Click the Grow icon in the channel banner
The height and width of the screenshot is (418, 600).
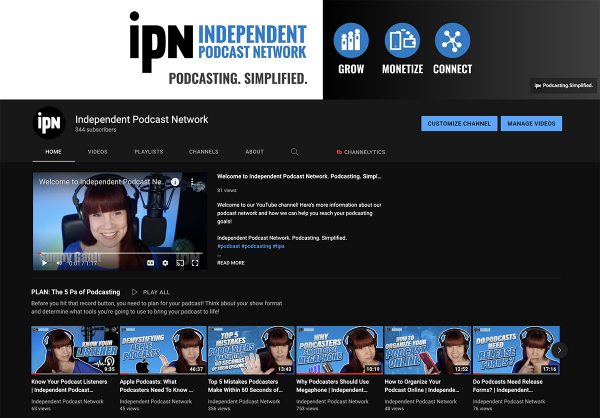pyautogui.click(x=351, y=41)
